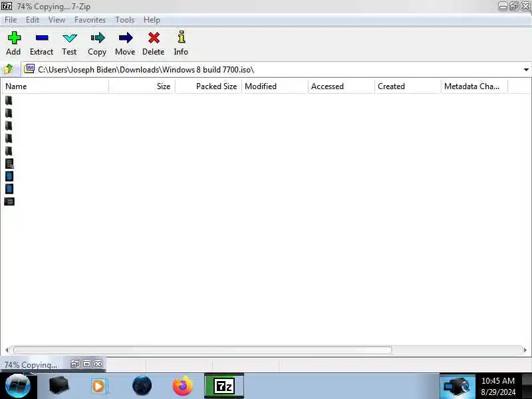
Task: Click the 7-Zip taskbar button
Action: point(224,386)
